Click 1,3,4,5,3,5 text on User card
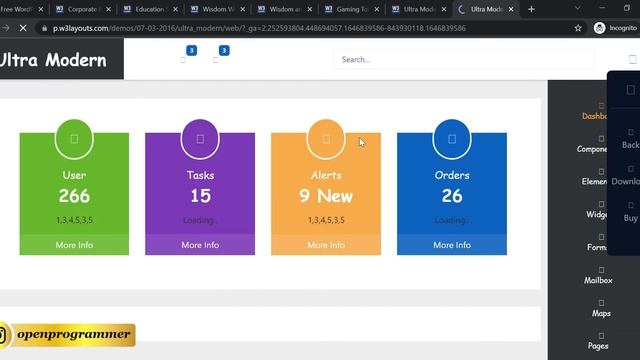The width and height of the screenshot is (640, 360). 74,220
